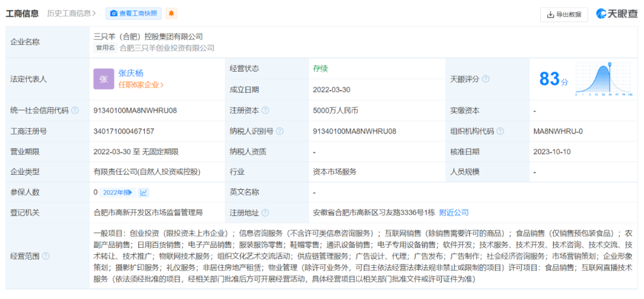644x299 pixels.
Task: Click the score distribution chart marker
Action: pyautogui.click(x=609, y=64)
